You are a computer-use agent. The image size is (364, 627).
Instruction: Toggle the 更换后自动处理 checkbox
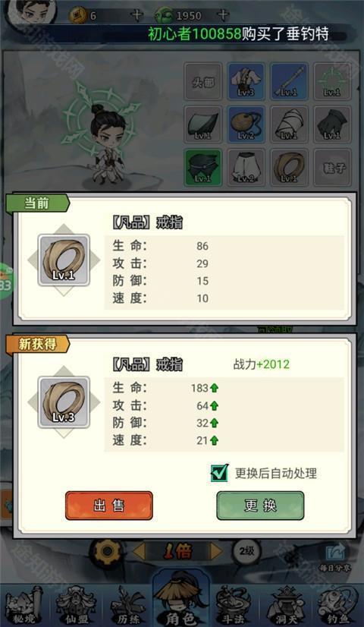point(219,473)
